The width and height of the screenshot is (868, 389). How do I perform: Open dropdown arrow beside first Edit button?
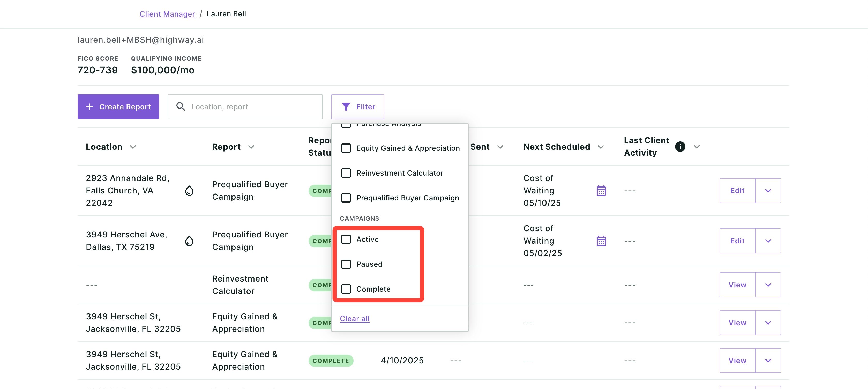coord(768,191)
